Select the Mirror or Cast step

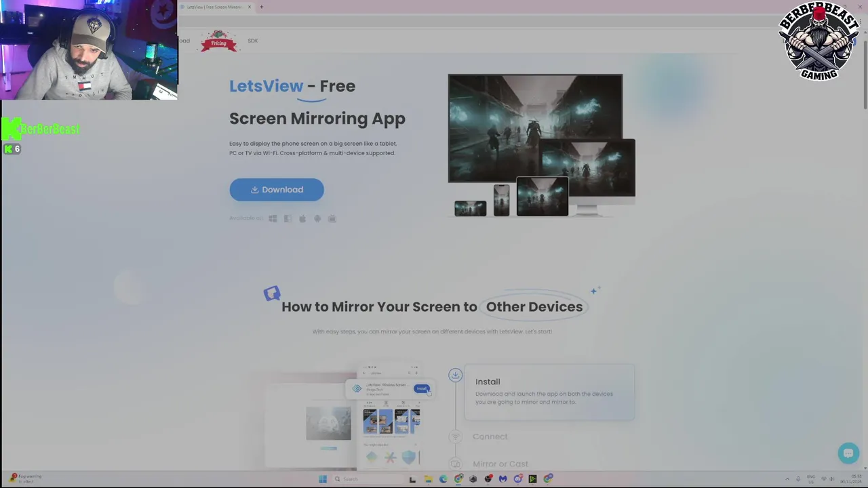click(500, 464)
